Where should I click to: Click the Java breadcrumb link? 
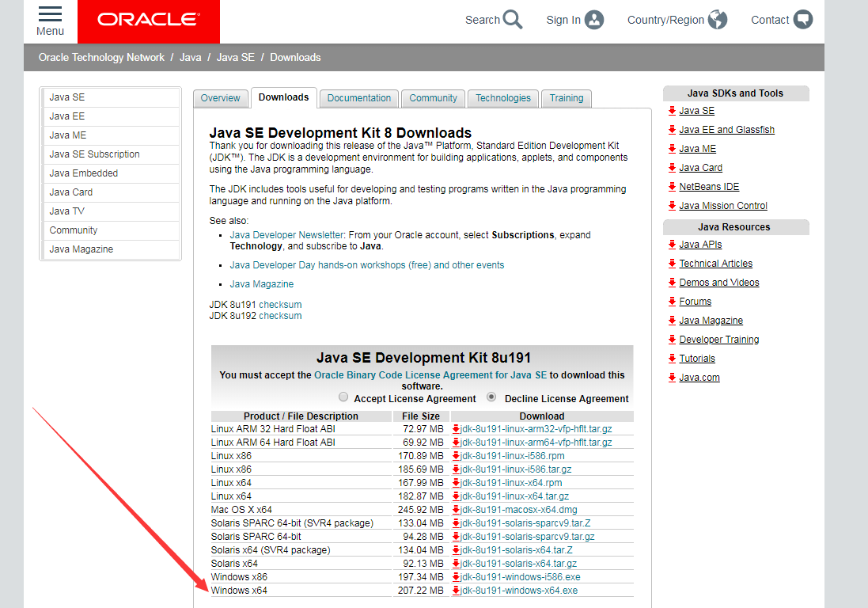tap(190, 58)
